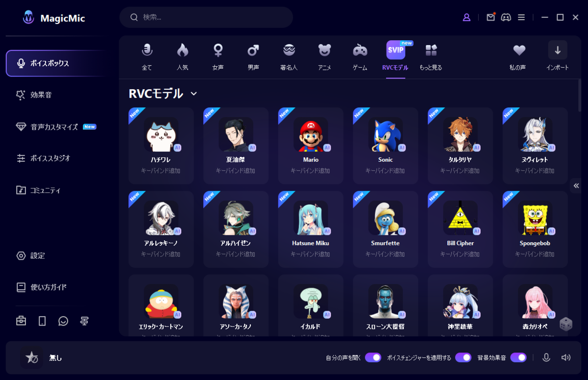Select the 著名人 category tab
The height and width of the screenshot is (380, 588).
pos(289,57)
